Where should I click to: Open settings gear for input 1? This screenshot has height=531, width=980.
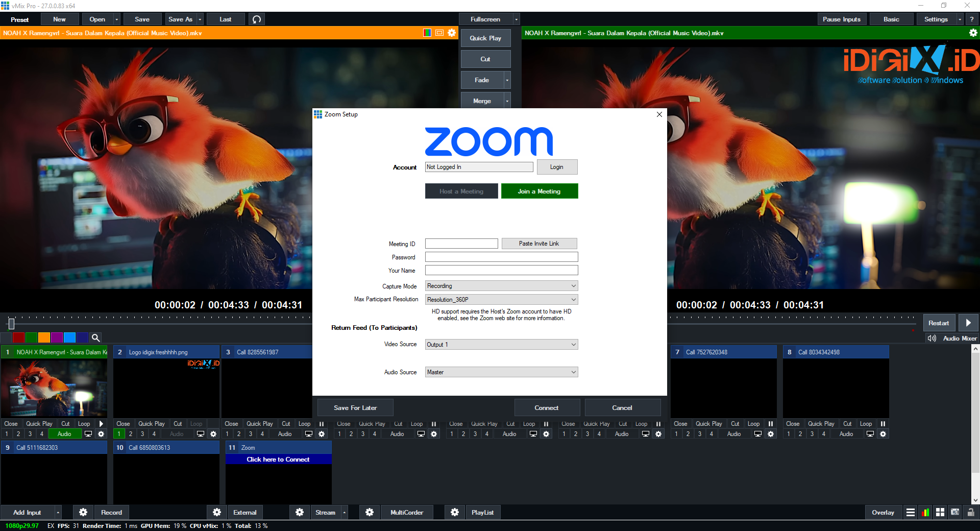pos(101,434)
